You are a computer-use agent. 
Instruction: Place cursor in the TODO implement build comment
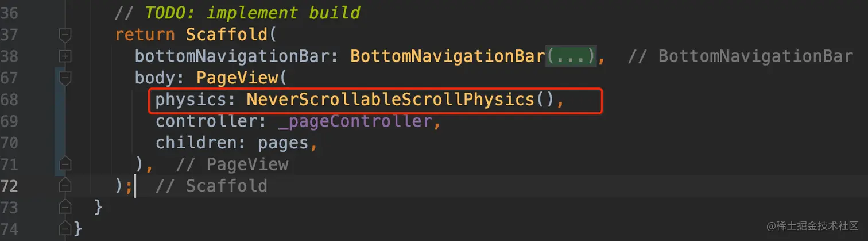tap(237, 13)
